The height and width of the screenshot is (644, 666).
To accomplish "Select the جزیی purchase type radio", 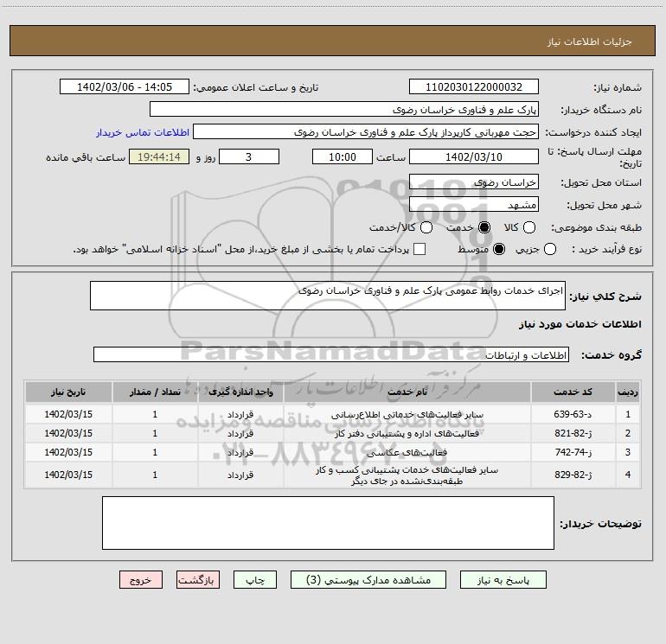I will click(x=549, y=249).
